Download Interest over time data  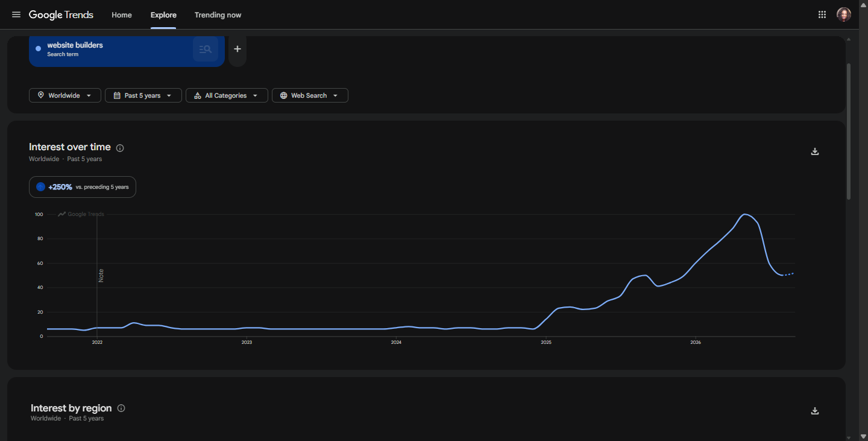(x=815, y=151)
